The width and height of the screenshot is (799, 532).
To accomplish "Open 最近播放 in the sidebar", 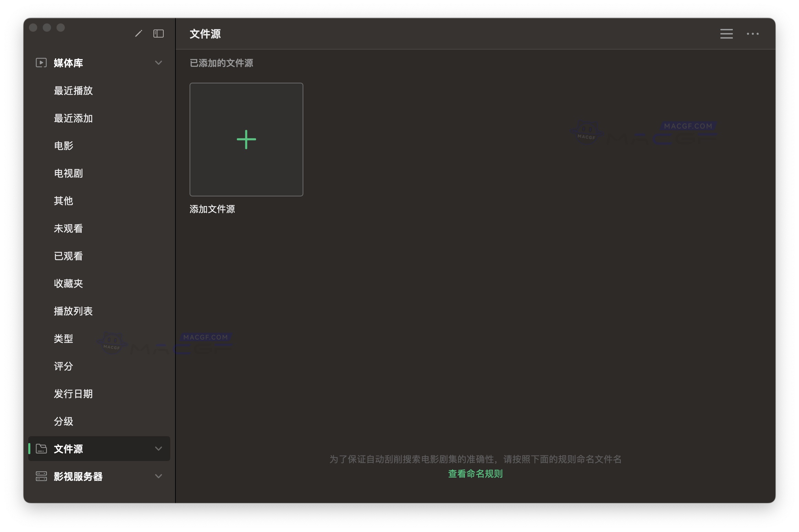I will (x=73, y=91).
